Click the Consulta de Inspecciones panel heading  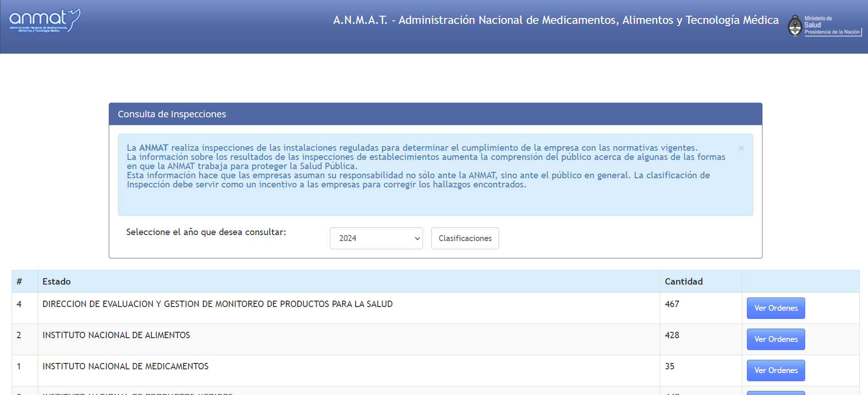172,114
